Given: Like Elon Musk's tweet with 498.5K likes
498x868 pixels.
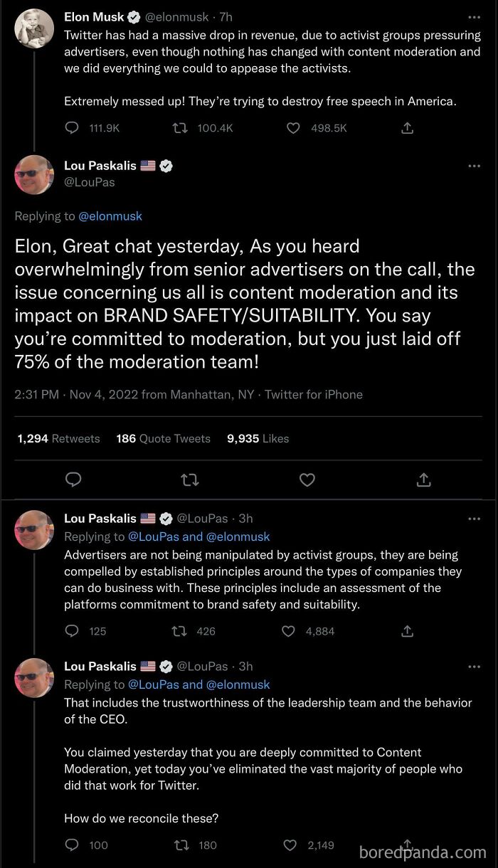Looking at the screenshot, I should 293,128.
